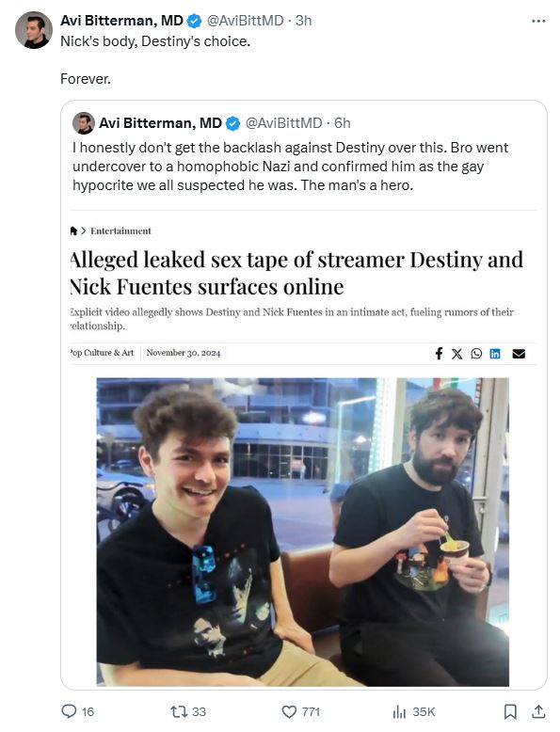560x732 pixels.
Task: Open the @AviBittMD handle in main tweet
Action: coord(245,21)
